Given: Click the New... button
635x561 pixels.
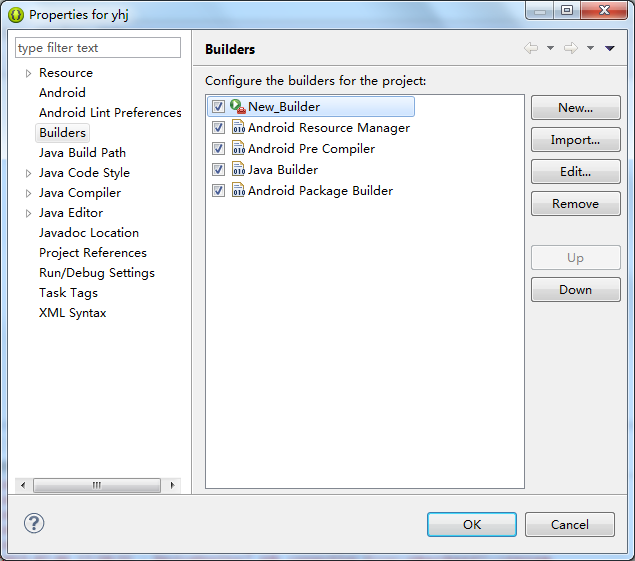Looking at the screenshot, I should pyautogui.click(x=575, y=108).
